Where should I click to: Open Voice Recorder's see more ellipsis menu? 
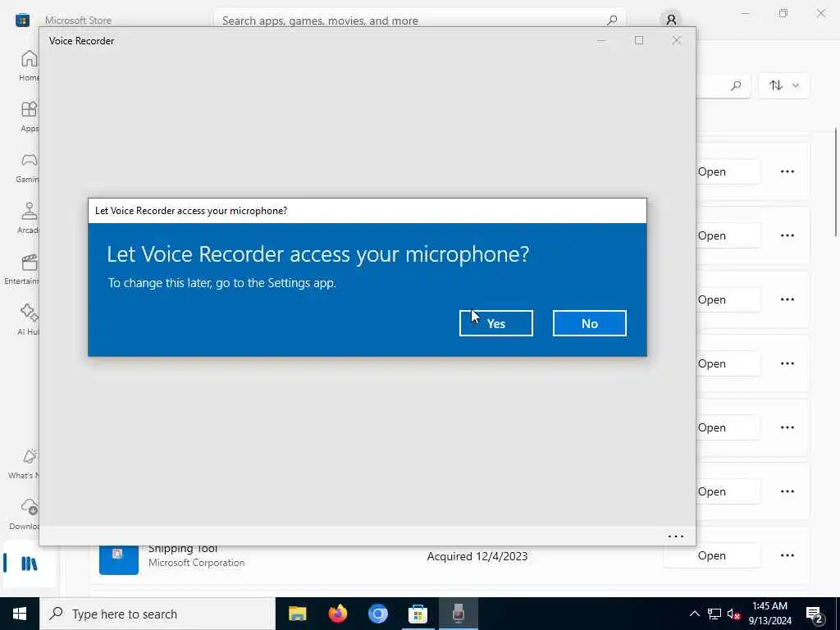pyautogui.click(x=676, y=536)
